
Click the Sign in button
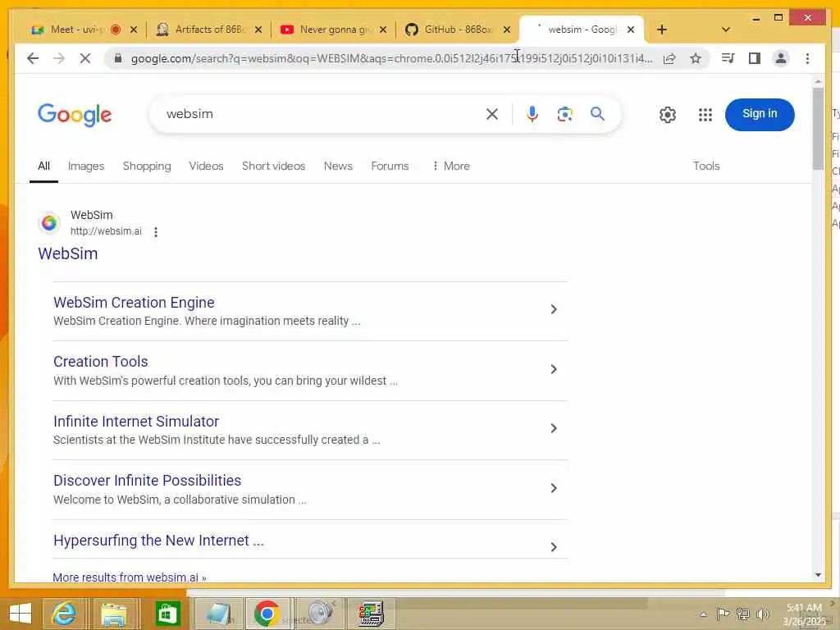[x=760, y=114]
